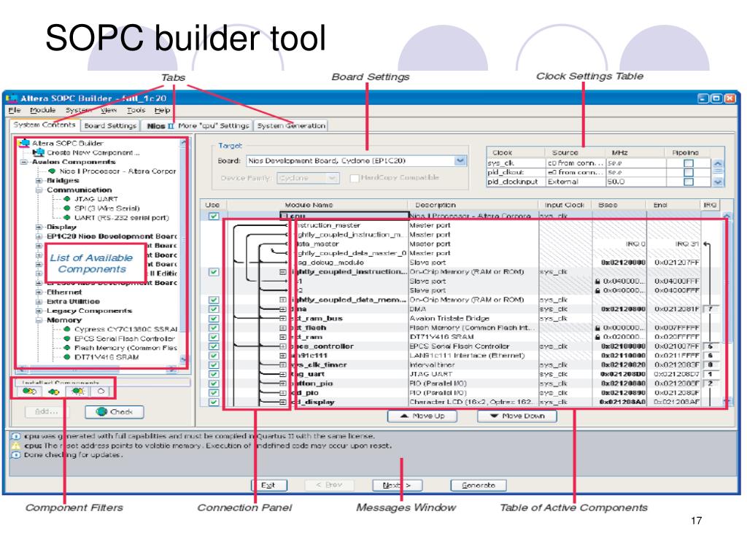The image size is (747, 560).
Task: Toggle the Use checkbox for sys_clk_timer
Action: (214, 365)
